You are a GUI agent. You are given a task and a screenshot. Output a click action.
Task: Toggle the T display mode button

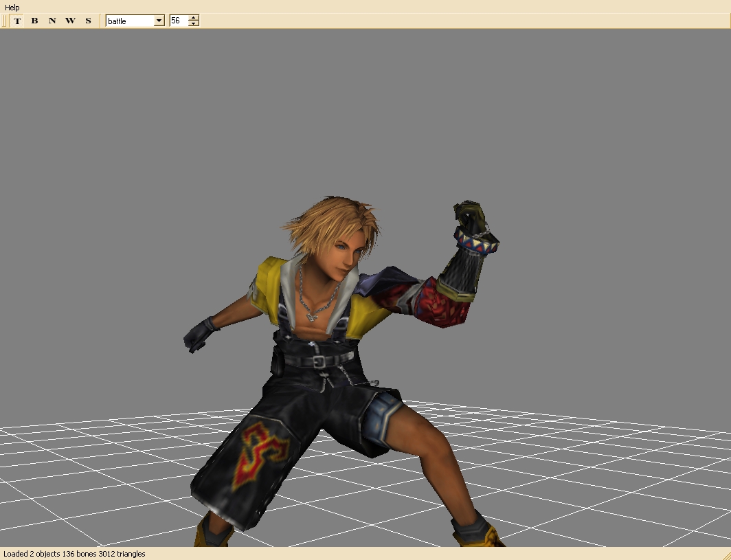tap(17, 21)
